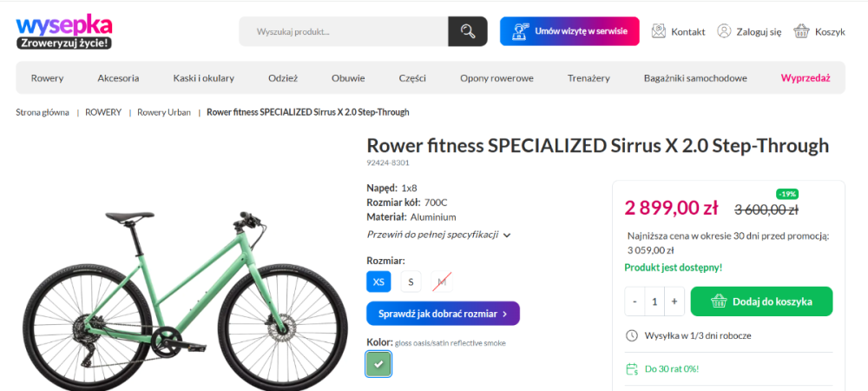Click Sprawdź jak dobrać rozmiar button
Screen dimensions: 868x391
pyautogui.click(x=443, y=314)
